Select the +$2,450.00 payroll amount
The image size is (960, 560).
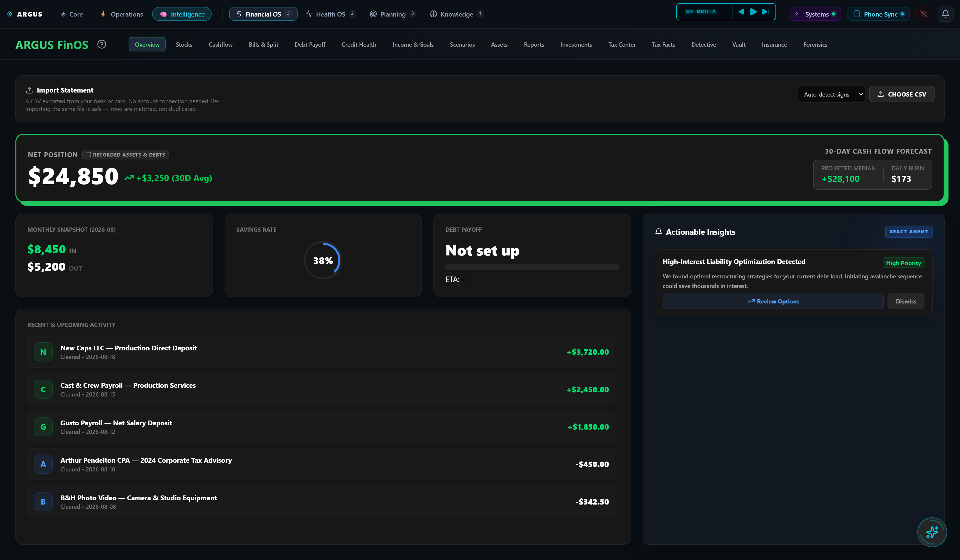point(588,390)
